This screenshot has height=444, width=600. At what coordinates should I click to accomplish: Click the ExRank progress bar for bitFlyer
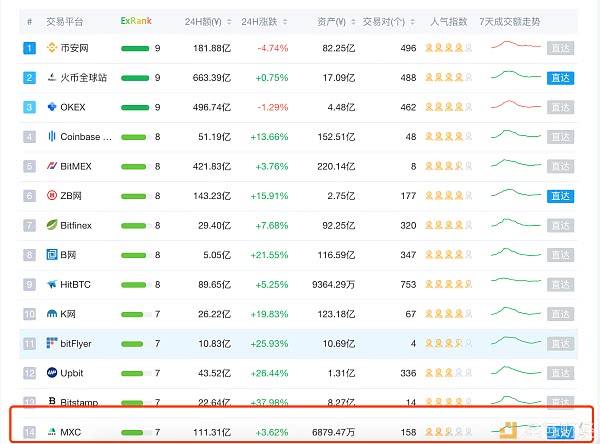click(x=134, y=344)
